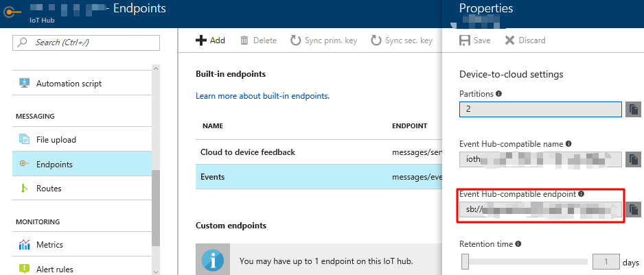644x275 pixels.
Task: Click the Metrics chart icon
Action: coord(24,245)
